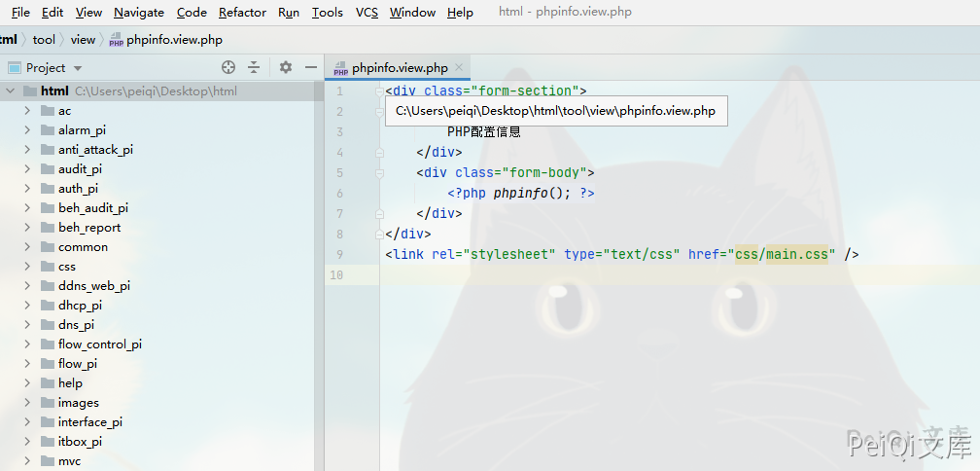The height and width of the screenshot is (471, 980).
Task: Toggle fold marker on line 5
Action: click(x=379, y=173)
